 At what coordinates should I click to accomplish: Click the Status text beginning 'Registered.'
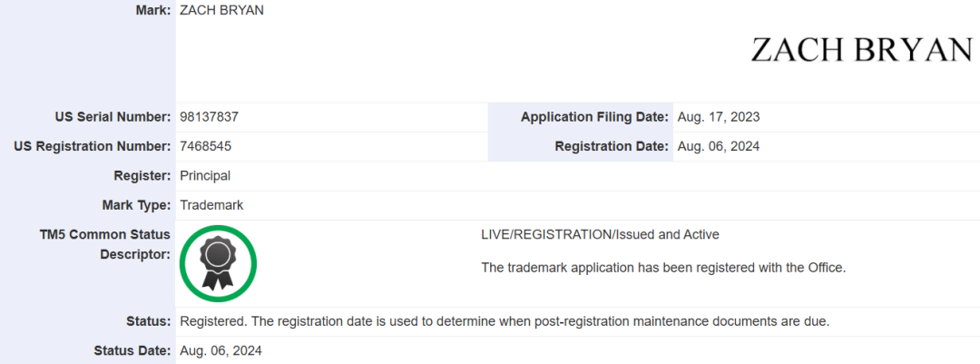tap(505, 321)
